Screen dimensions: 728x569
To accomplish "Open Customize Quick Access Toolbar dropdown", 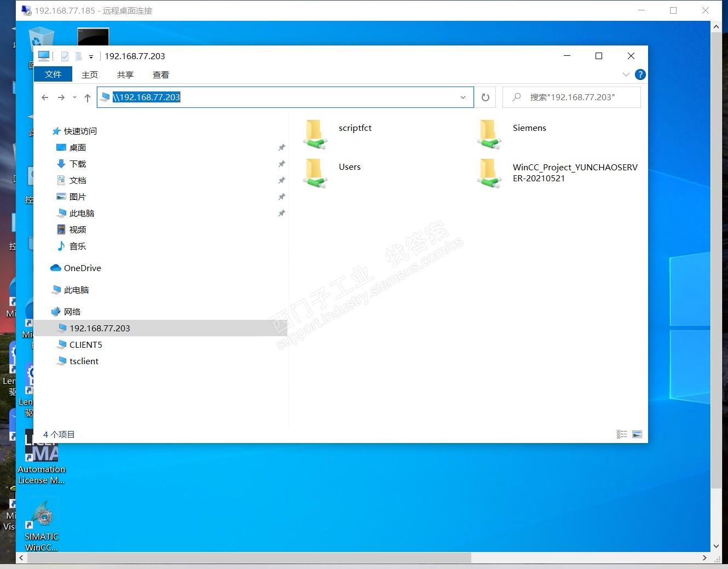I will 91,56.
